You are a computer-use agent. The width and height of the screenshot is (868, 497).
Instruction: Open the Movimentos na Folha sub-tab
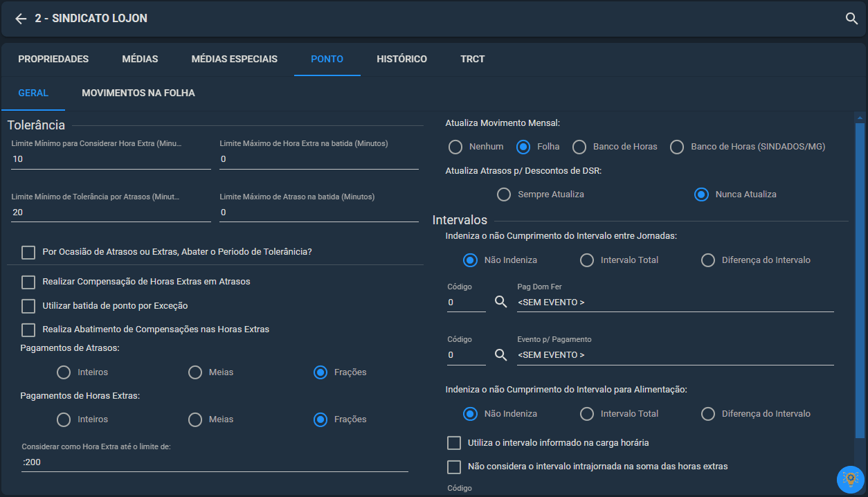(138, 93)
